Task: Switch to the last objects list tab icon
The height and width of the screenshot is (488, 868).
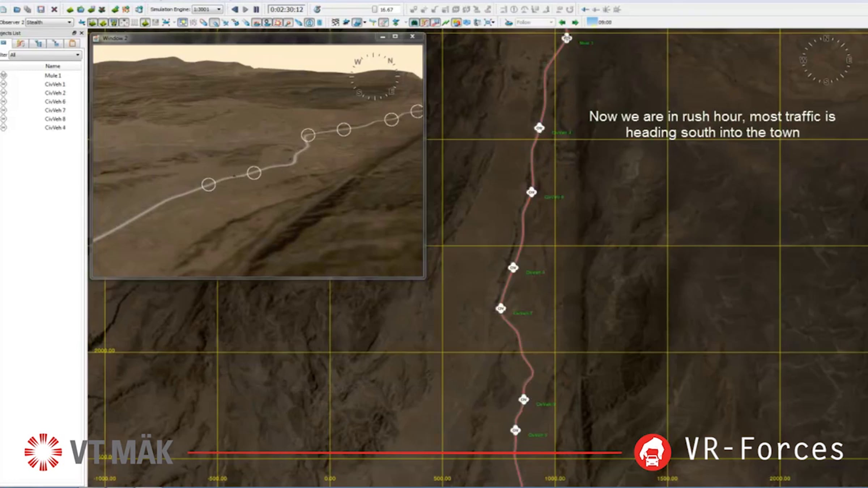Action: click(72, 44)
